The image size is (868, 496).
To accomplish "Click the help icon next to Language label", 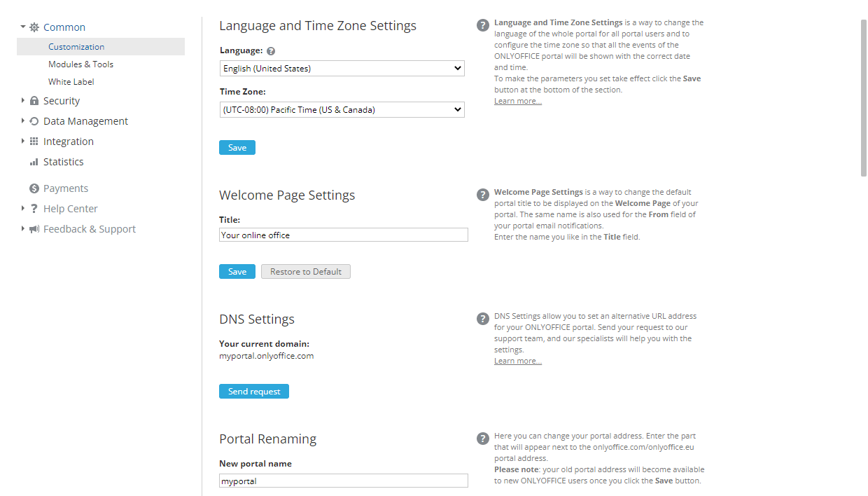I will pyautogui.click(x=271, y=50).
